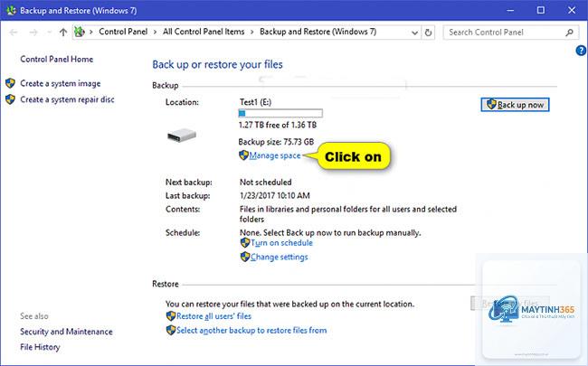This screenshot has height=366, width=588.
Task: Expand chevron after Control Panel breadcrumb
Action: tap(155, 33)
